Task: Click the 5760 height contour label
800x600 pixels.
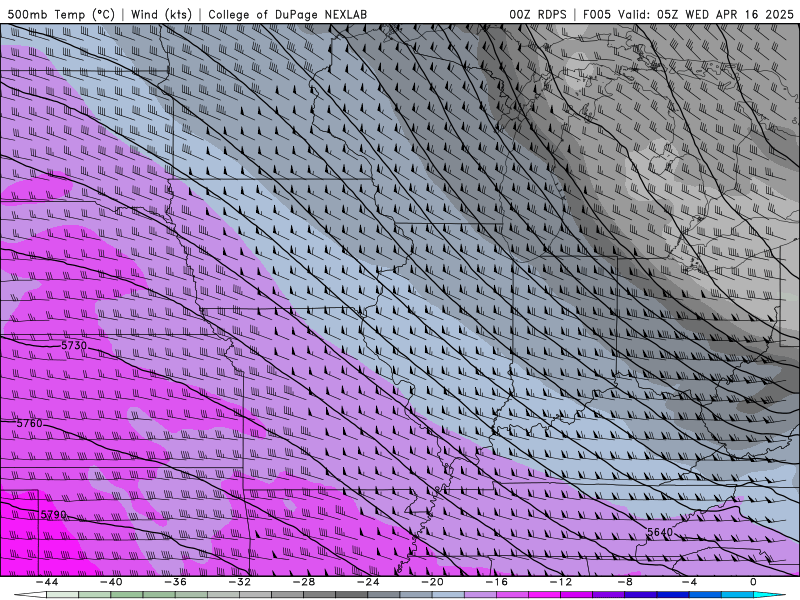Action: (30, 423)
